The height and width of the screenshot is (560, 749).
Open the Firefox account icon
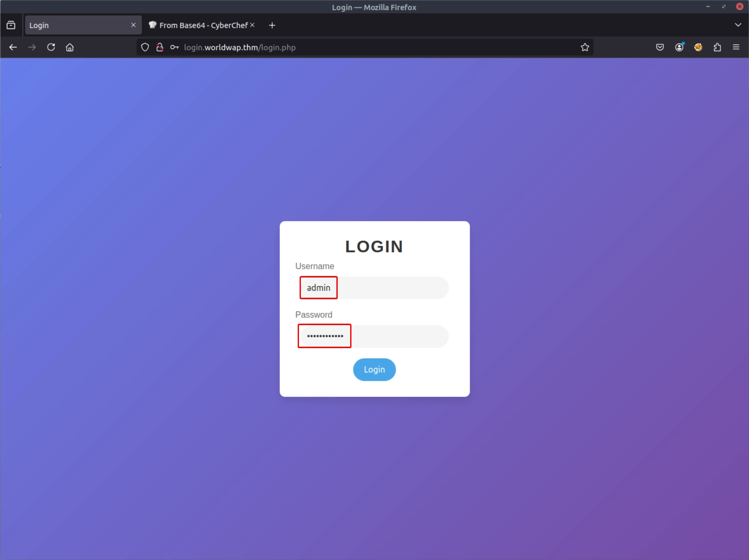679,47
